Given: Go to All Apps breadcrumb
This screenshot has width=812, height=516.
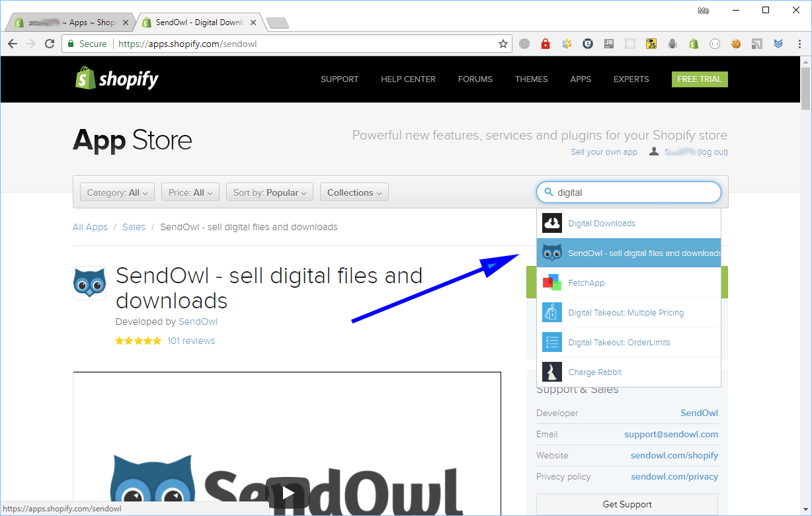Looking at the screenshot, I should [90, 227].
